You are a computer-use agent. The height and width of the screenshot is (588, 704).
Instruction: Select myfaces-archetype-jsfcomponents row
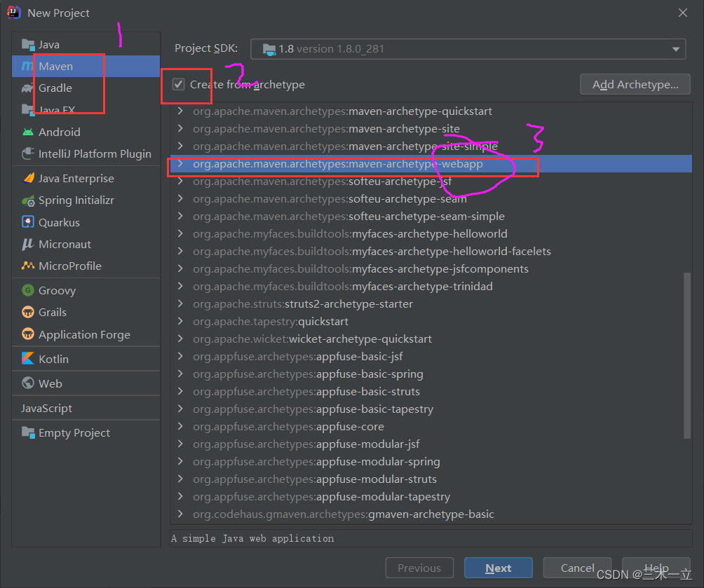(x=431, y=269)
